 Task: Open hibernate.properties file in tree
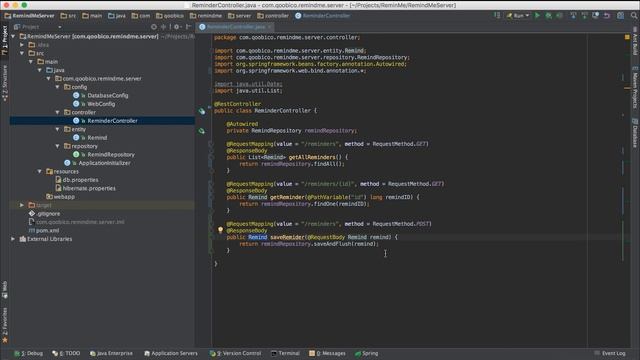(85, 188)
